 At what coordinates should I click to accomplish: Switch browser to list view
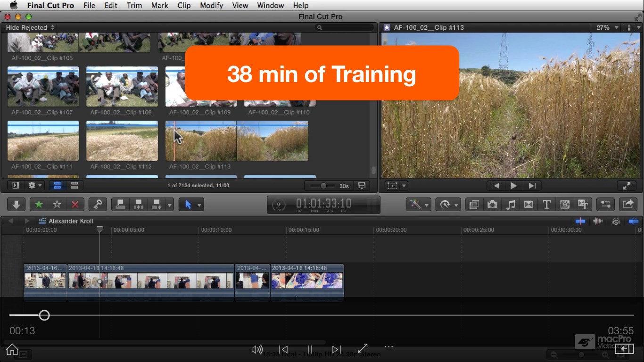(x=74, y=185)
